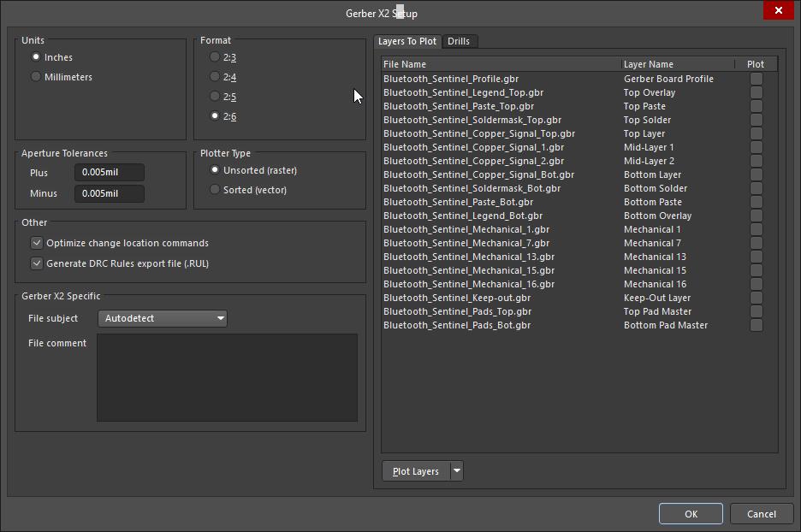Select file Bluetooth_Sentinel_Mechanical_1.gbr
This screenshot has height=532, width=801.
coord(466,229)
